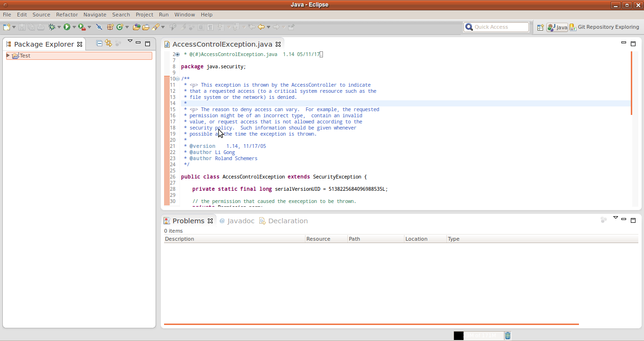Minimize the Problems view panel
644x341 pixels.
[624, 219]
